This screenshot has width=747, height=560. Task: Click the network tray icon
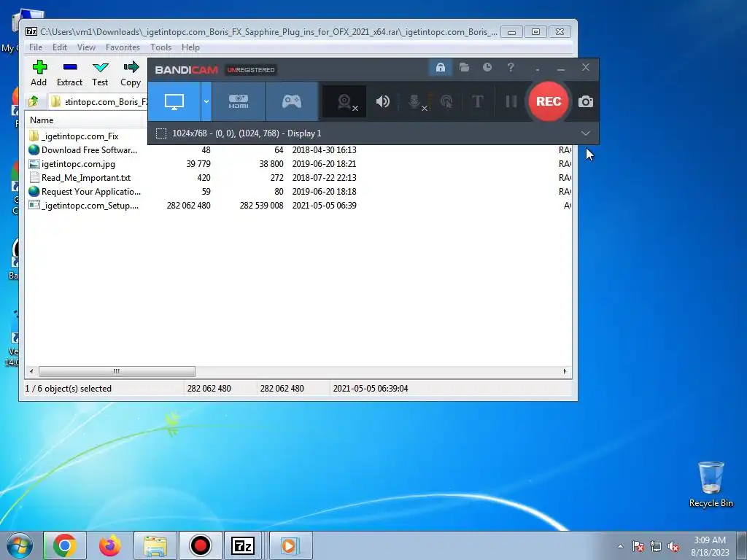656,547
